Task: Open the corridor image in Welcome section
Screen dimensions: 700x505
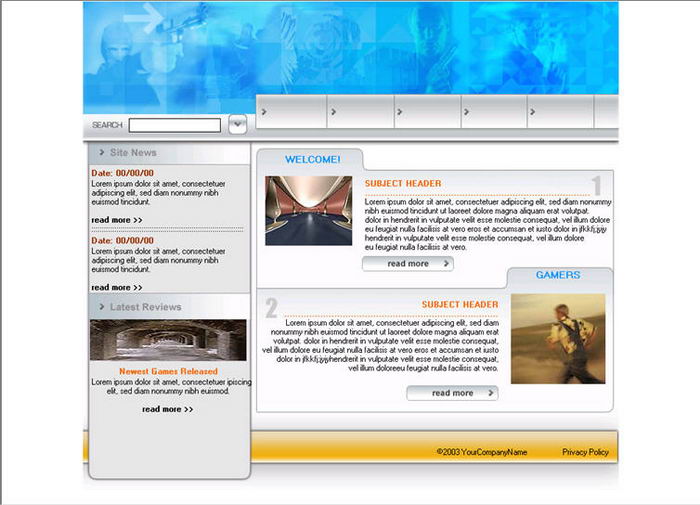Action: (308, 211)
